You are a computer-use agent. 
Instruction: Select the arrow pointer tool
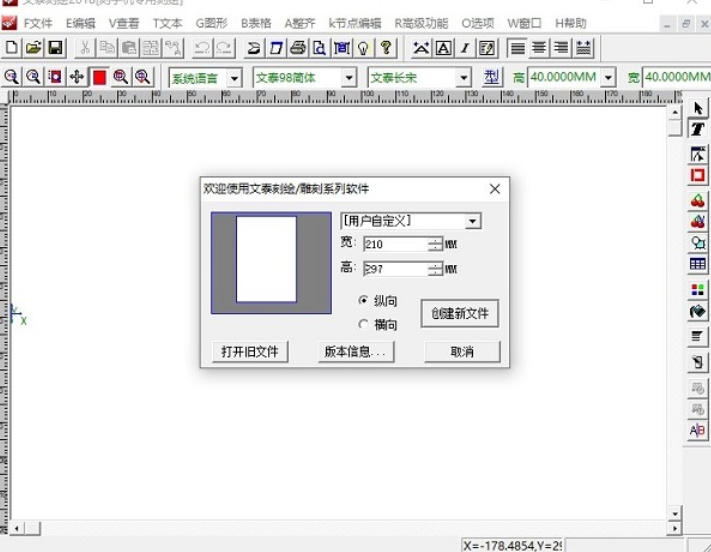tap(698, 108)
